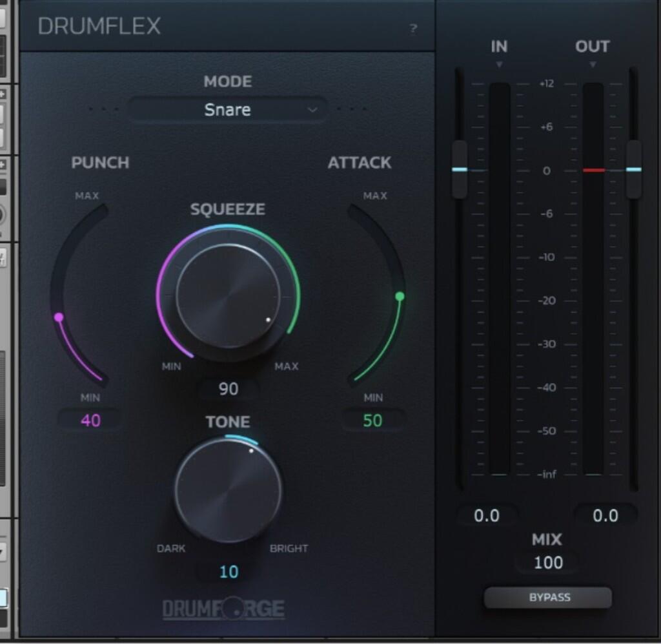Viewport: 661px width, 644px height.
Task: Click the Tone knob
Action: coord(228,490)
